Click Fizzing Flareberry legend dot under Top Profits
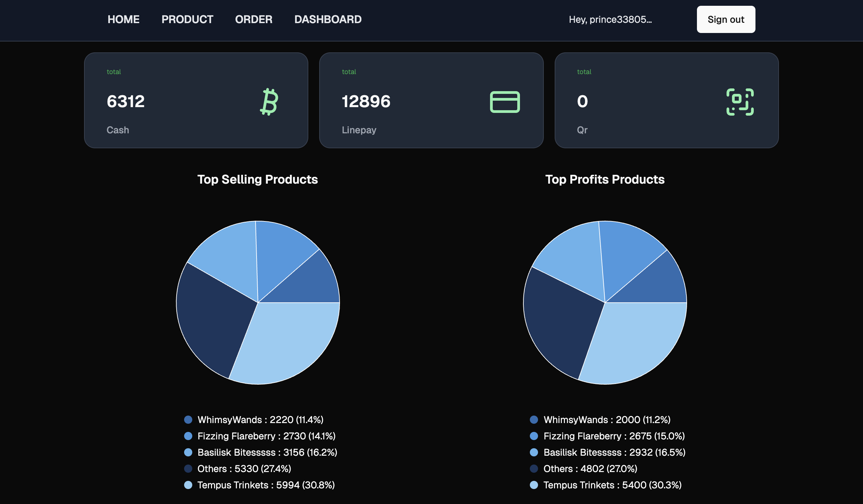This screenshot has height=504, width=863. click(x=534, y=436)
